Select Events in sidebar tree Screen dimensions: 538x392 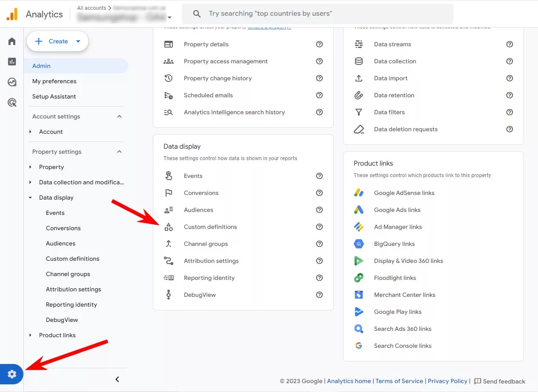(55, 213)
